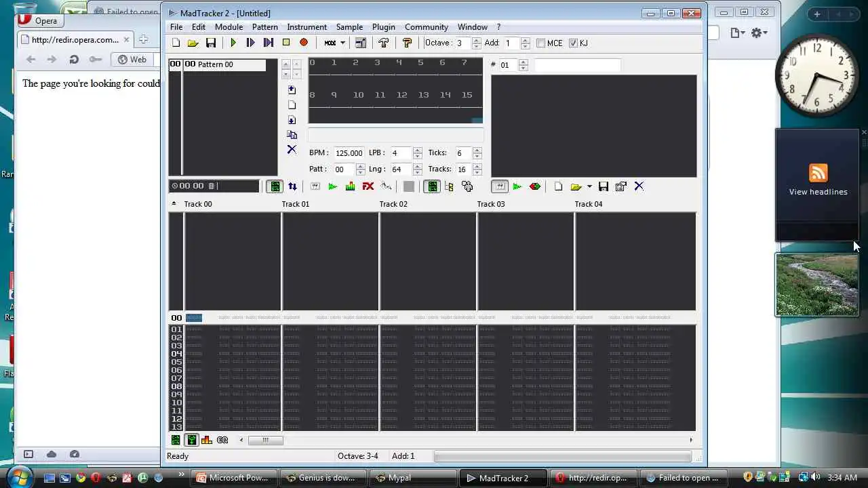The image size is (868, 488).
Task: Click the Play from cursor button
Action: tap(269, 43)
